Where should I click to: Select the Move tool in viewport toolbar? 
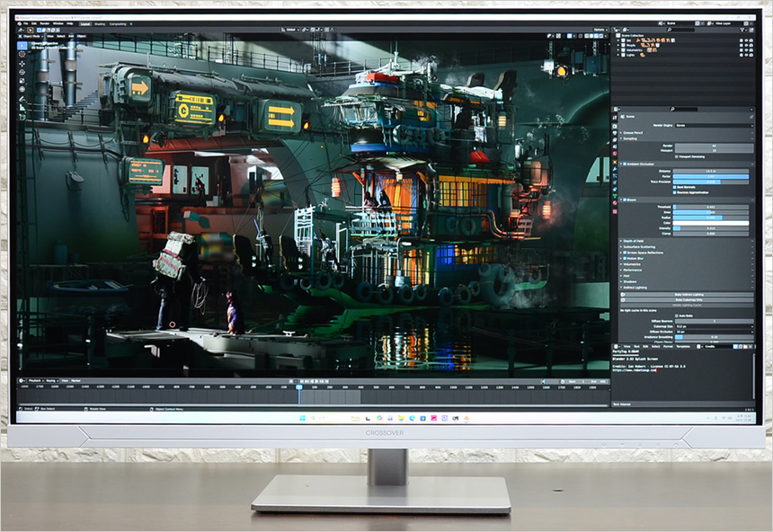[22, 65]
